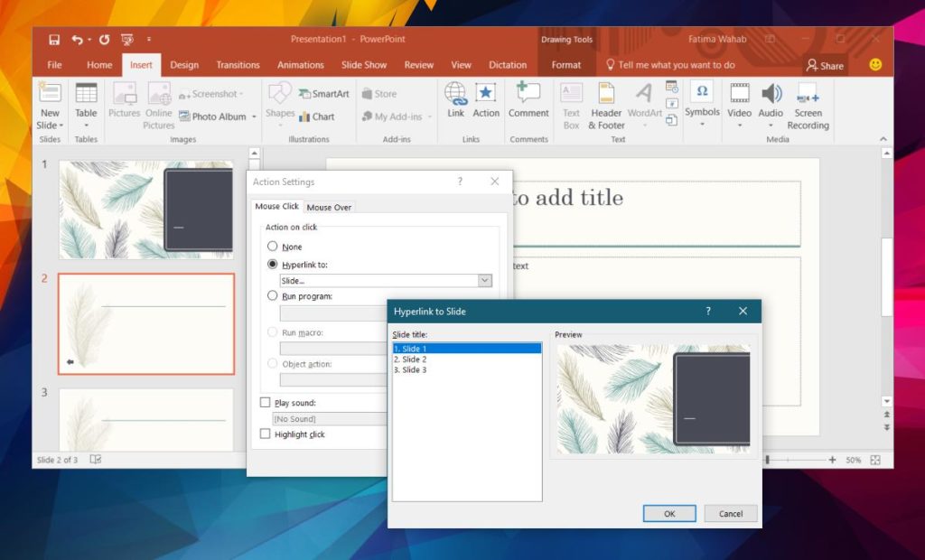Open the Slide destination dropdown

click(485, 280)
